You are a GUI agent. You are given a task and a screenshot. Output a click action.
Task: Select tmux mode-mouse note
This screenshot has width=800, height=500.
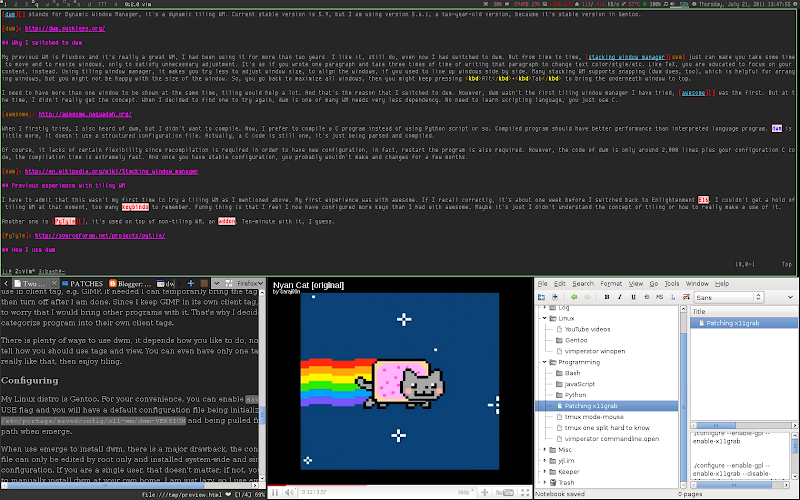click(590, 417)
